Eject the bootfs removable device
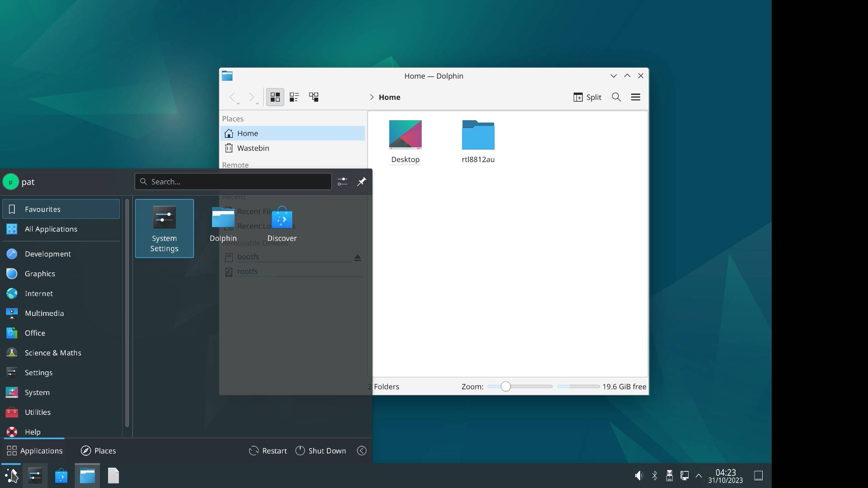This screenshot has width=868, height=488. (x=357, y=258)
